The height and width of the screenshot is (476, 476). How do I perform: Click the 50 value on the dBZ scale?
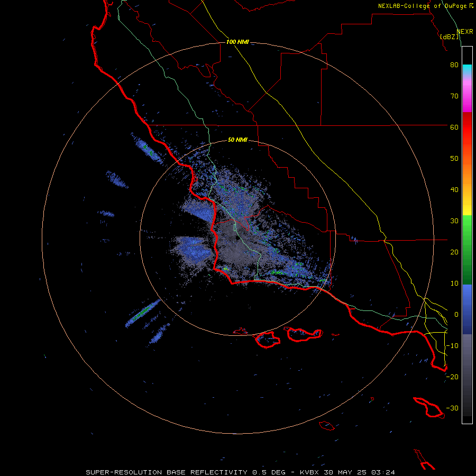(454, 159)
